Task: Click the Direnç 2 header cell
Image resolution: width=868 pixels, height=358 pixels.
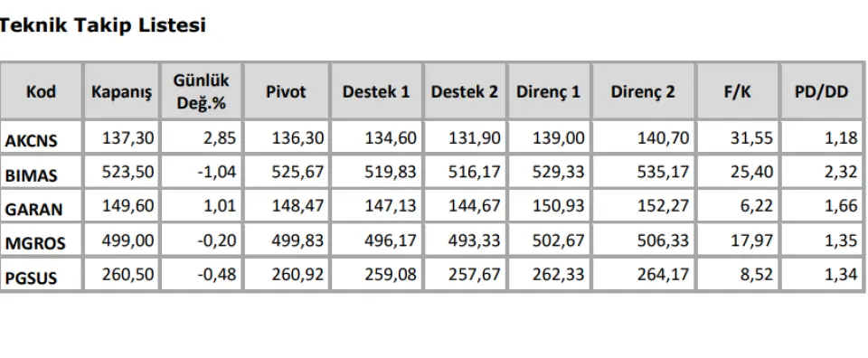Action: coord(643,91)
